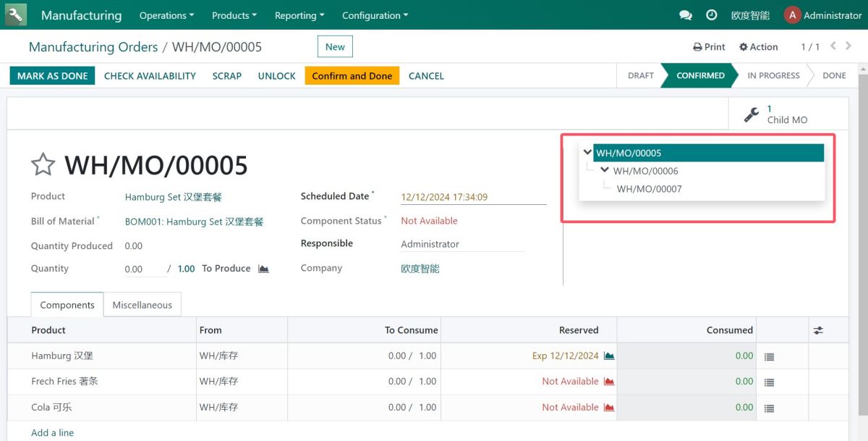The width and height of the screenshot is (868, 441).
Task: Open the Reporting dropdown menu
Action: (x=299, y=15)
